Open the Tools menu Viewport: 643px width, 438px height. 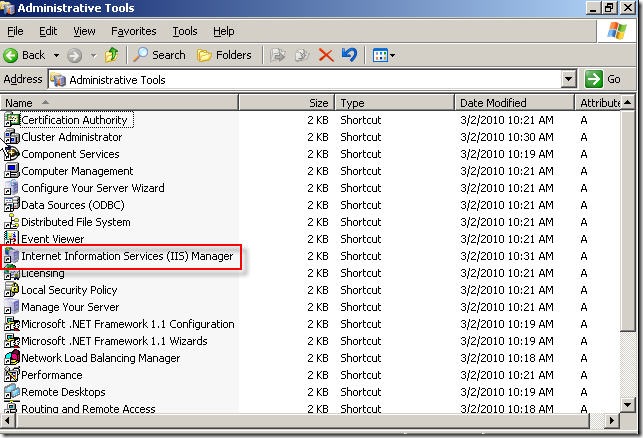point(185,31)
